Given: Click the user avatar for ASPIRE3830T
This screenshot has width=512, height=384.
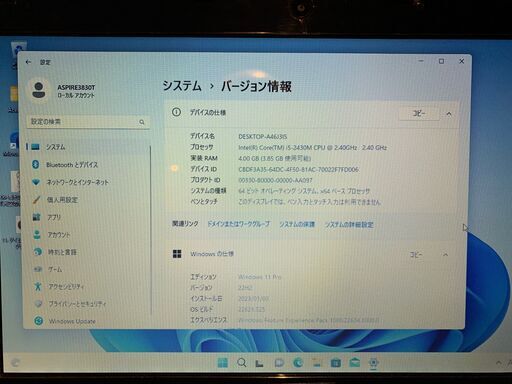Looking at the screenshot, I should 39,90.
